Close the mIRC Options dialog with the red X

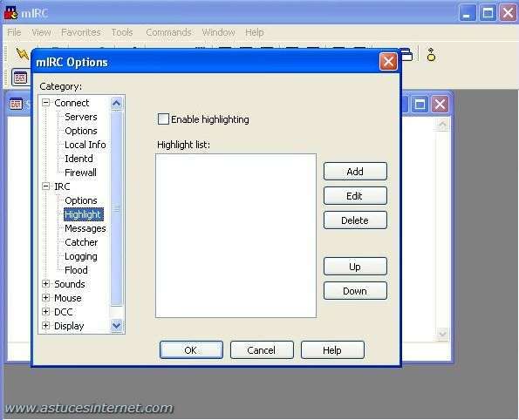coord(388,62)
